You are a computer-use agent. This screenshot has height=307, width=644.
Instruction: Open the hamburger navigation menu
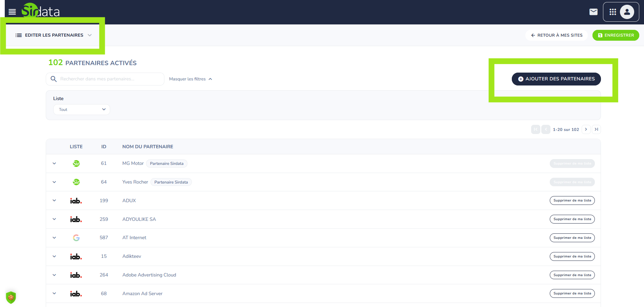(x=12, y=12)
